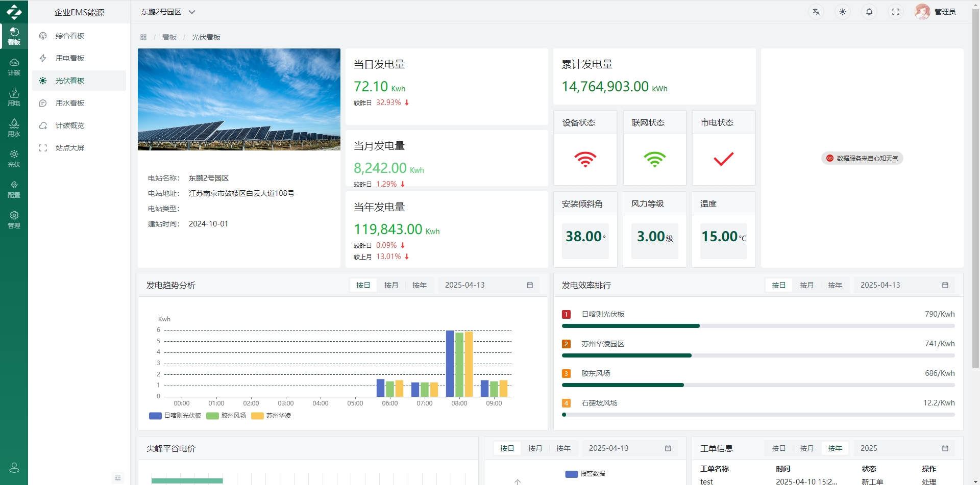Toggle 胶州风场 legend series in chart
Viewport: 980px width, 485px height.
point(227,416)
